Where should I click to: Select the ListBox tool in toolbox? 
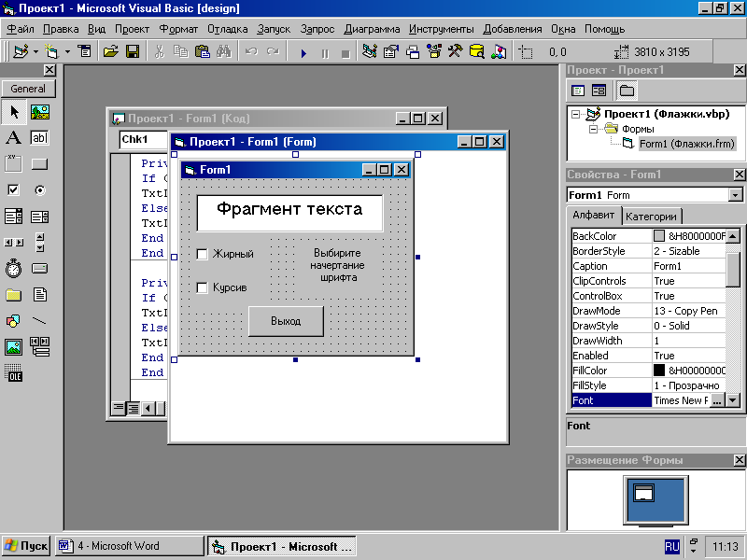[x=39, y=217]
